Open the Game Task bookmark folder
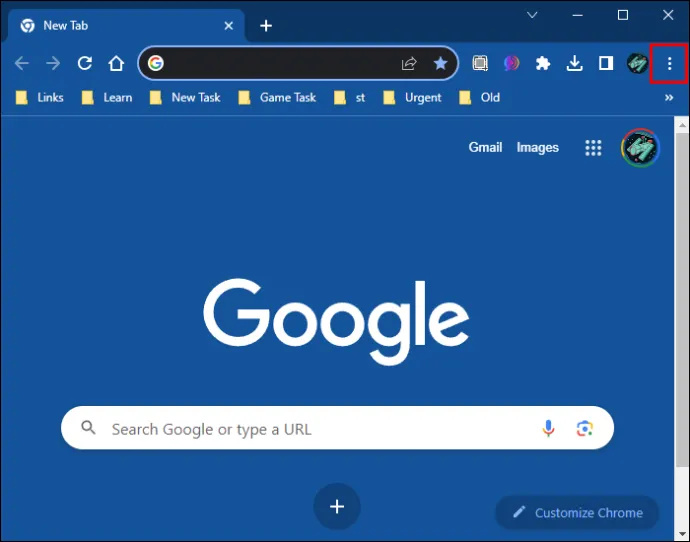 coord(277,98)
